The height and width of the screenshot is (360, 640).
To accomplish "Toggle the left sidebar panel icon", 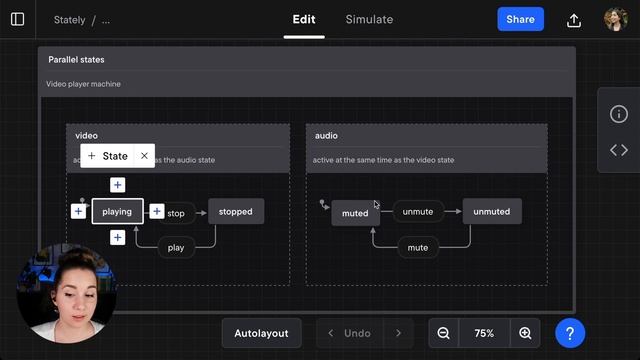I will (17, 19).
